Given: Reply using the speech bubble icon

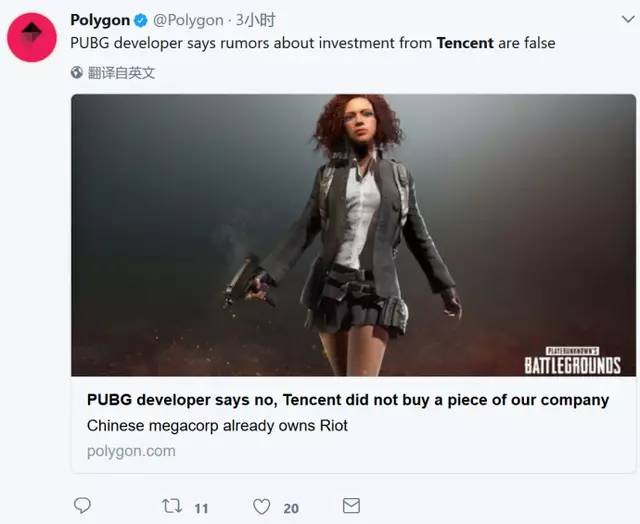Looking at the screenshot, I should pos(82,506).
